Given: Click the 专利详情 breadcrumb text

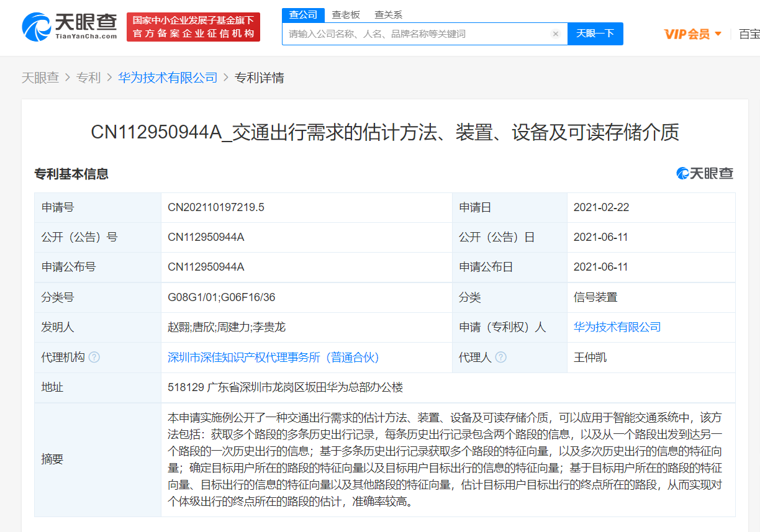Looking at the screenshot, I should (x=260, y=78).
